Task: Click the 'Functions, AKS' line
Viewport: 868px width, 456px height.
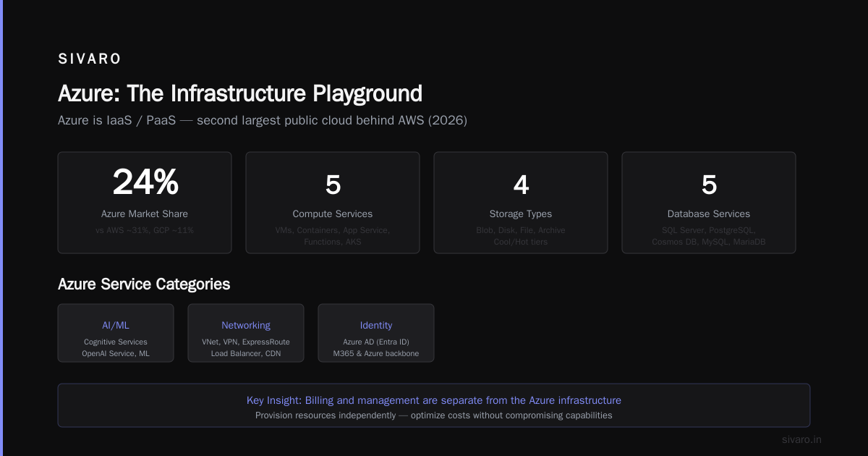Action: click(333, 242)
